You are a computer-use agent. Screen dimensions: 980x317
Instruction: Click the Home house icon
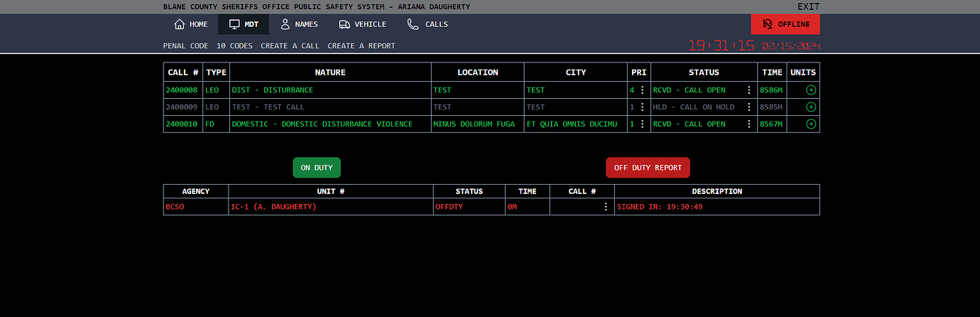click(x=180, y=24)
